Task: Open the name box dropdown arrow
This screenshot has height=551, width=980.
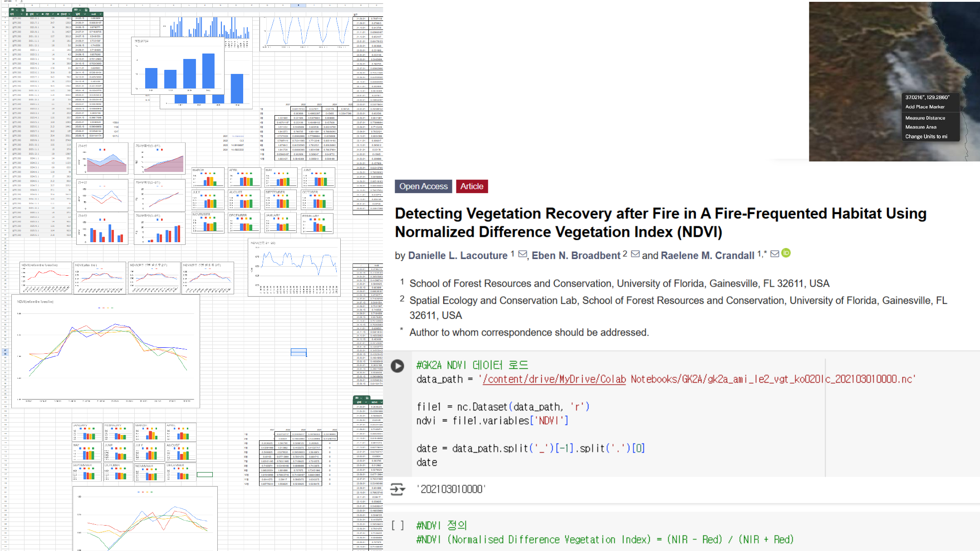Action: pyautogui.click(x=16, y=1)
